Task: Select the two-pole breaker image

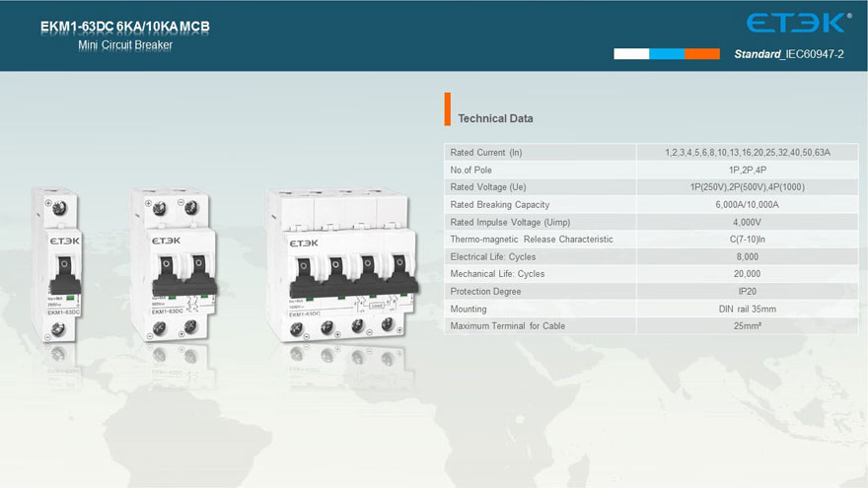Action: coord(174,264)
